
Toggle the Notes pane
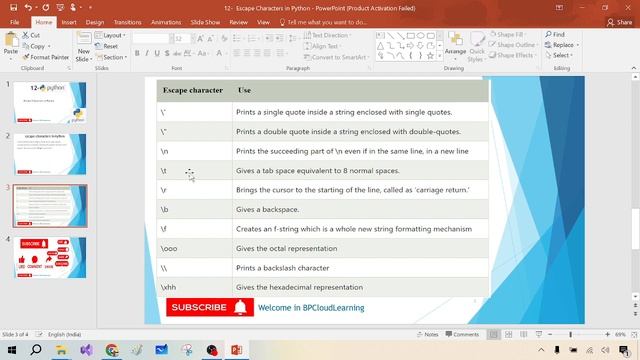click(x=427, y=334)
